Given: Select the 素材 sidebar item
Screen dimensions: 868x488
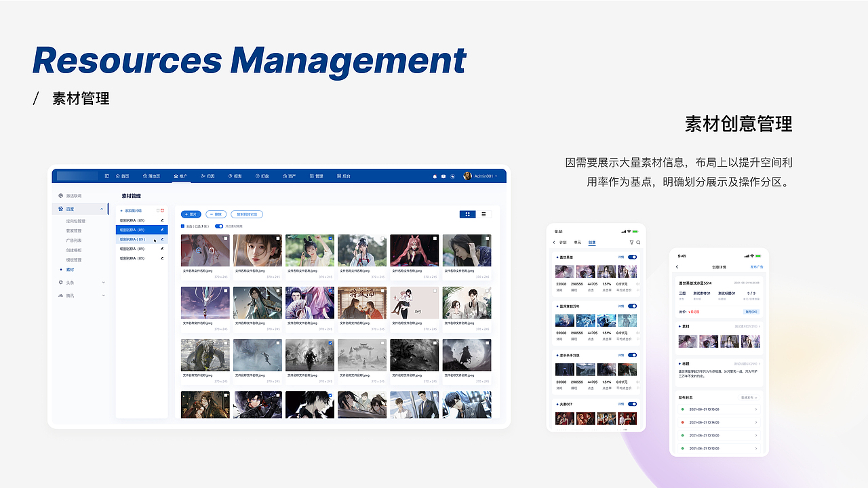Looking at the screenshot, I should point(71,270).
